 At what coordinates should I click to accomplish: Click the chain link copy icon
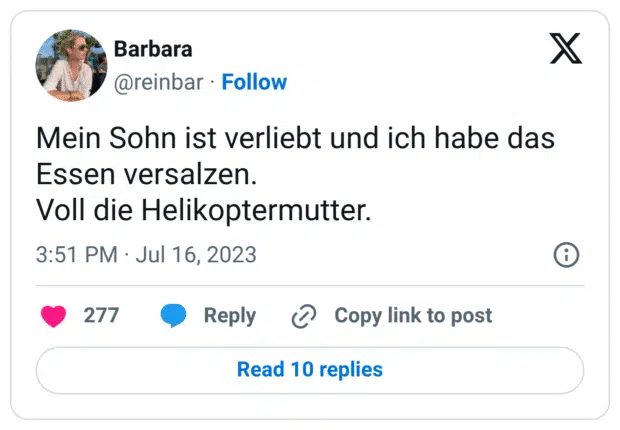point(303,316)
